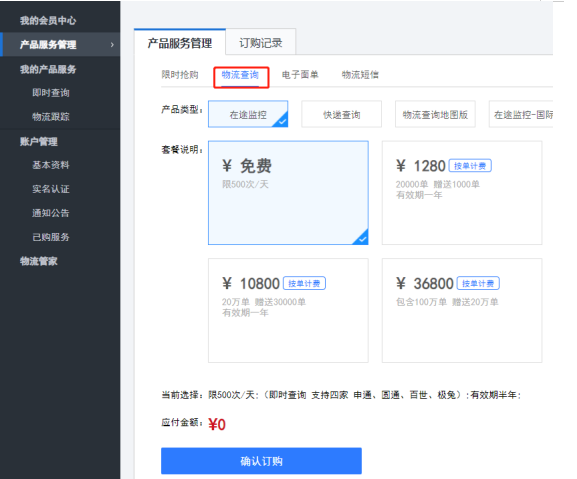Open 基本资料 sidebar entry
This screenshot has width=577, height=479.
pos(50,165)
